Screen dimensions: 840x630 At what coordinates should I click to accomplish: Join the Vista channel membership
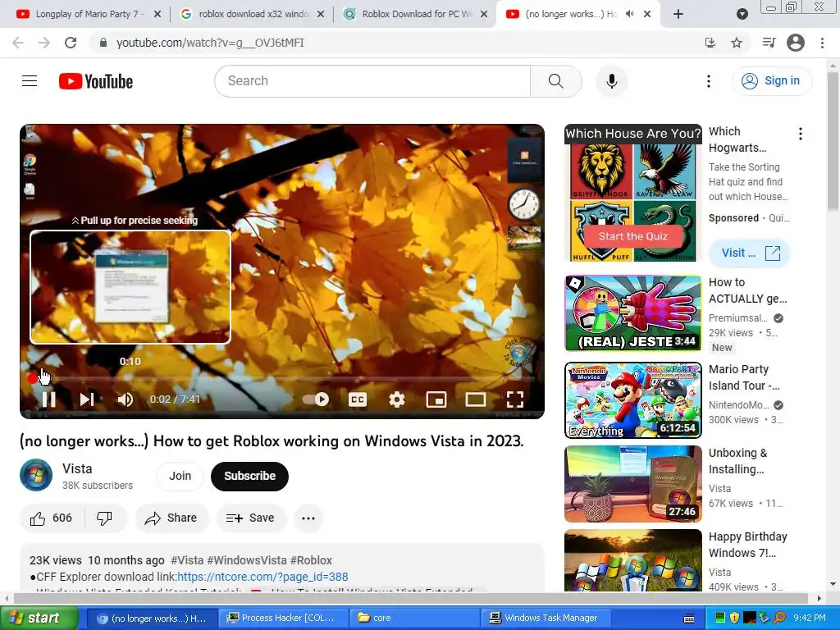(x=180, y=477)
